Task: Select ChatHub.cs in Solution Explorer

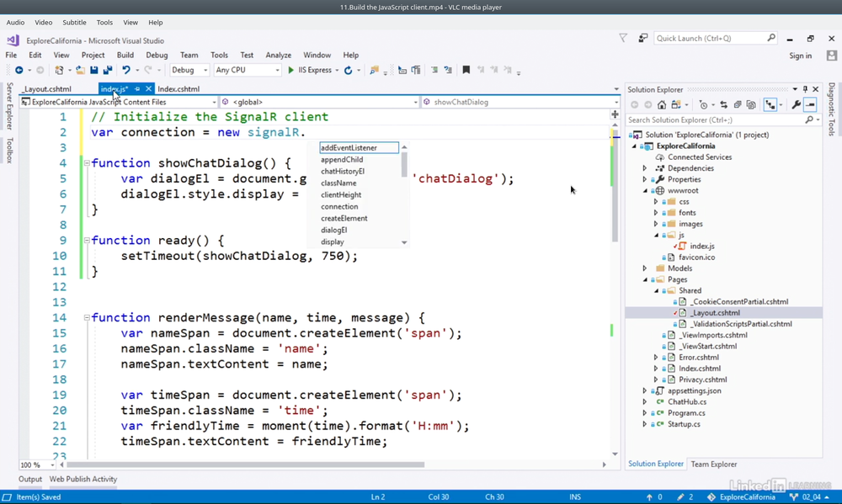Action: coord(687,401)
